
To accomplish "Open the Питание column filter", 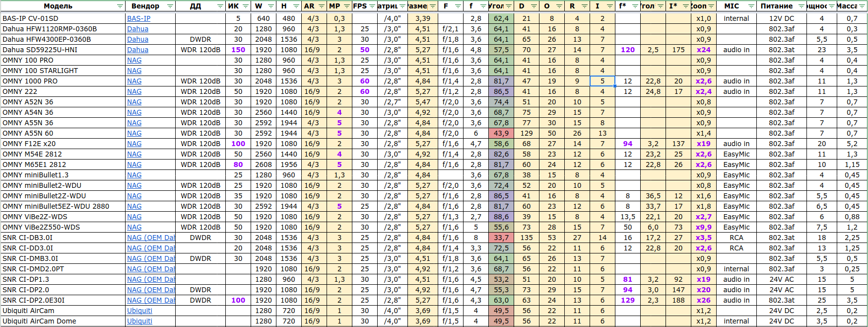I will (x=802, y=6).
